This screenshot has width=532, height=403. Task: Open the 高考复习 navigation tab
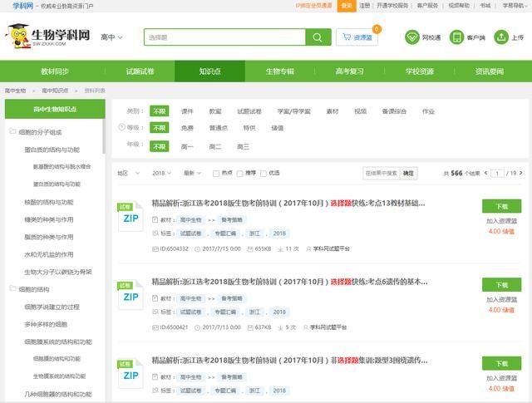coord(350,71)
